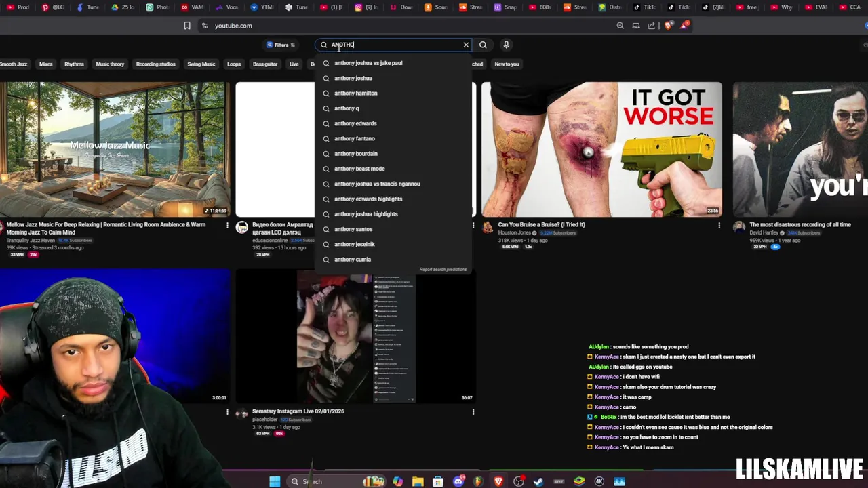The image size is (868, 488).
Task: Open Microsoft Store from the taskbar
Action: [x=438, y=481]
